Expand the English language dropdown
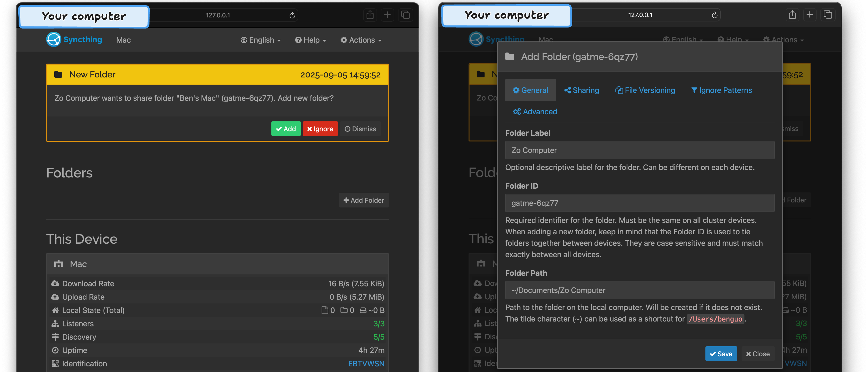 pos(260,40)
